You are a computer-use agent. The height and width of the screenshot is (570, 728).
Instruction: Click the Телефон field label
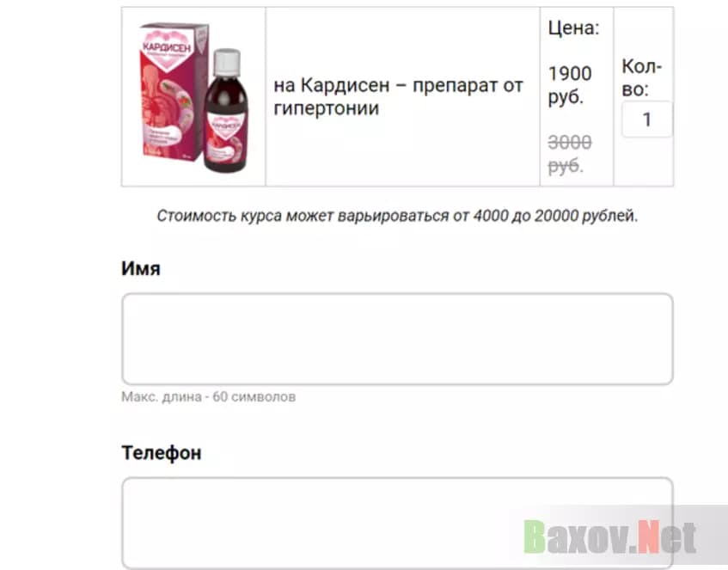point(162,452)
